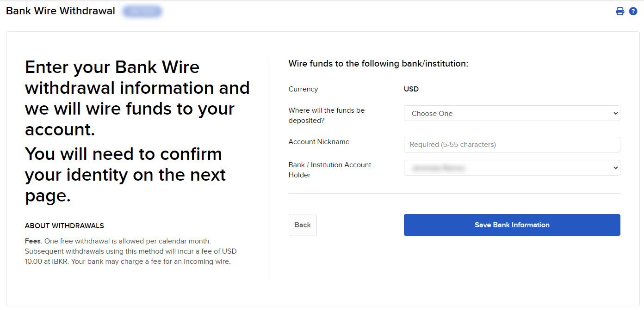Open the Choose One deposit destination dropdown

[x=512, y=113]
